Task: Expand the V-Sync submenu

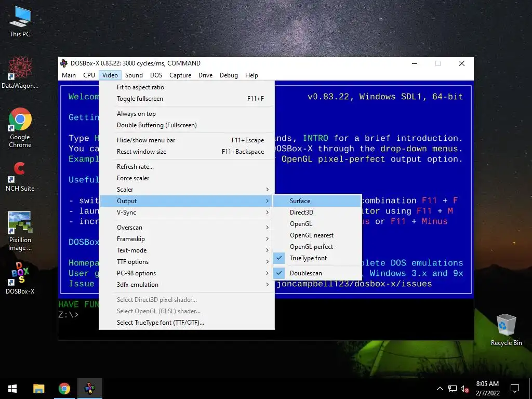Action: coord(187,212)
